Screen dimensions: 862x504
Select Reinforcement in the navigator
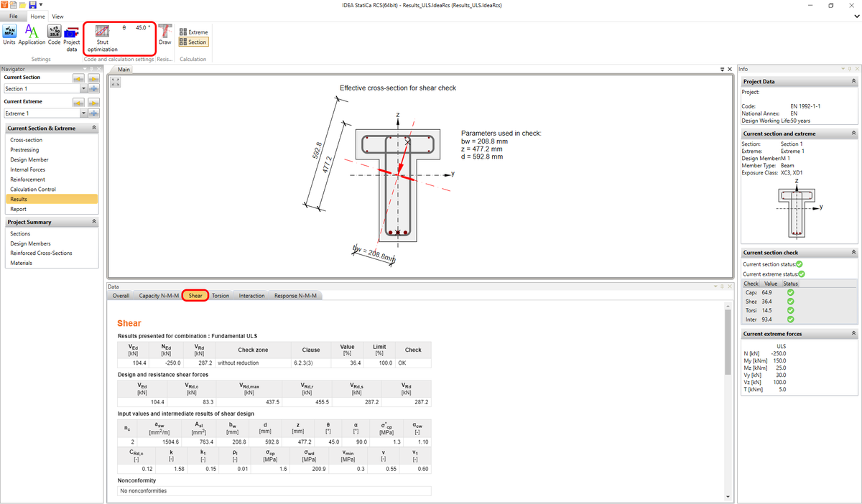tap(27, 179)
